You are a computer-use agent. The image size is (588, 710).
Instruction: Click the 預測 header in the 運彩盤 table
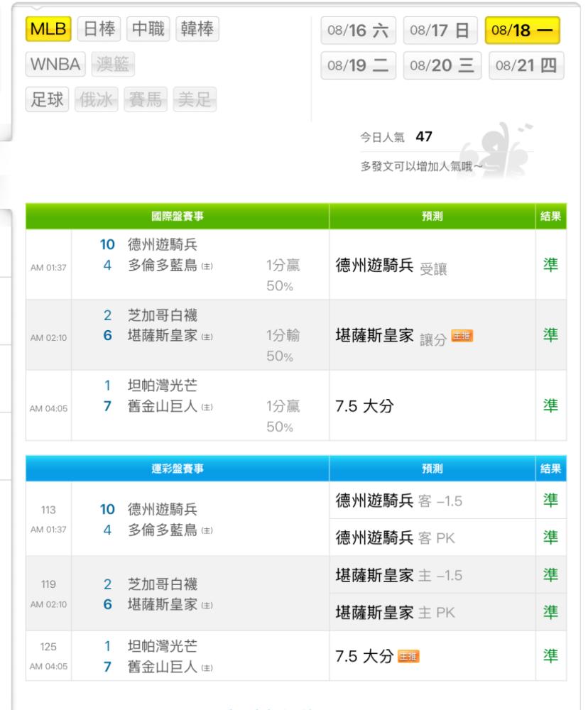[432, 469]
